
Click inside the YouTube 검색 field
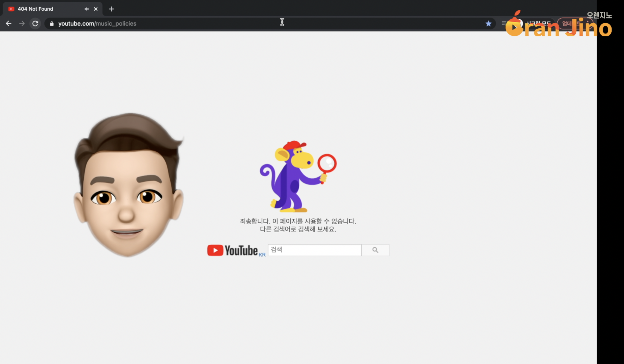click(315, 250)
